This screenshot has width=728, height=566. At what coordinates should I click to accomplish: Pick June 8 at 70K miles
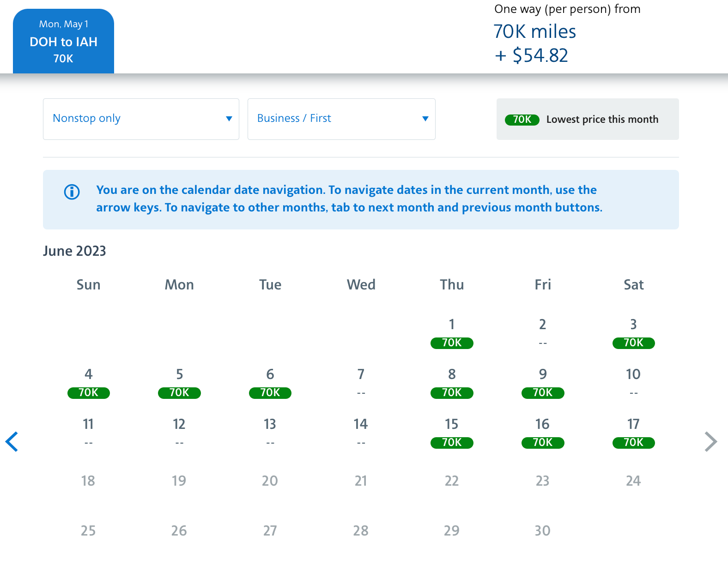pyautogui.click(x=452, y=383)
